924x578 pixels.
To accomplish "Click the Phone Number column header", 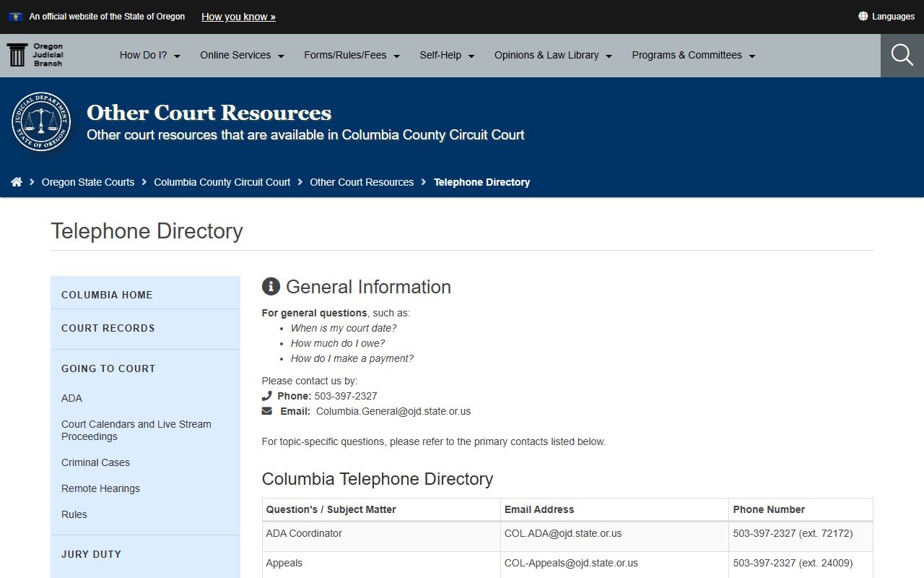I will 801,509.
